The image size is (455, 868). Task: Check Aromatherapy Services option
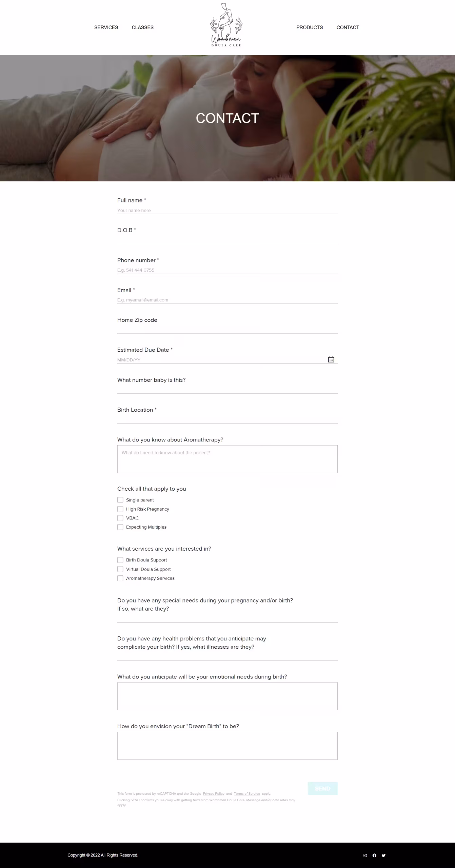pyautogui.click(x=120, y=578)
